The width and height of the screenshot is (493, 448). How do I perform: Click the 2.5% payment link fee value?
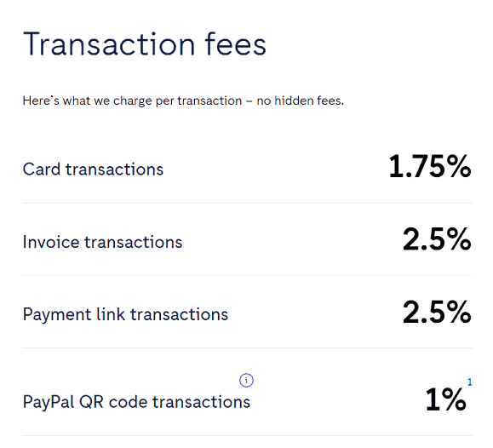[x=437, y=312]
